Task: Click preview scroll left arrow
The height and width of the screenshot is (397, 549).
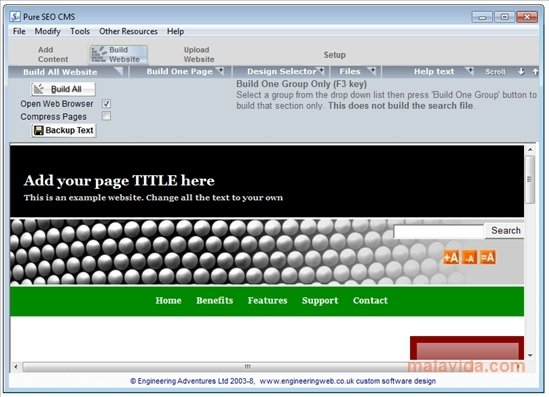Action: tap(16, 367)
